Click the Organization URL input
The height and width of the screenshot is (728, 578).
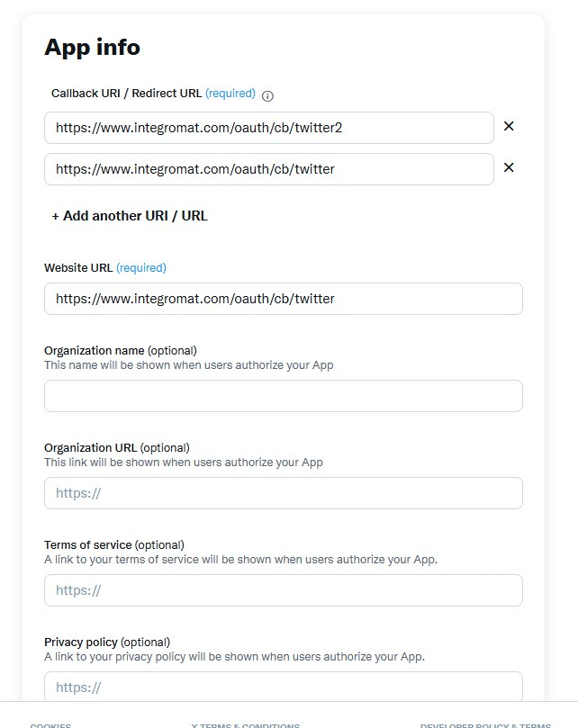pos(283,493)
